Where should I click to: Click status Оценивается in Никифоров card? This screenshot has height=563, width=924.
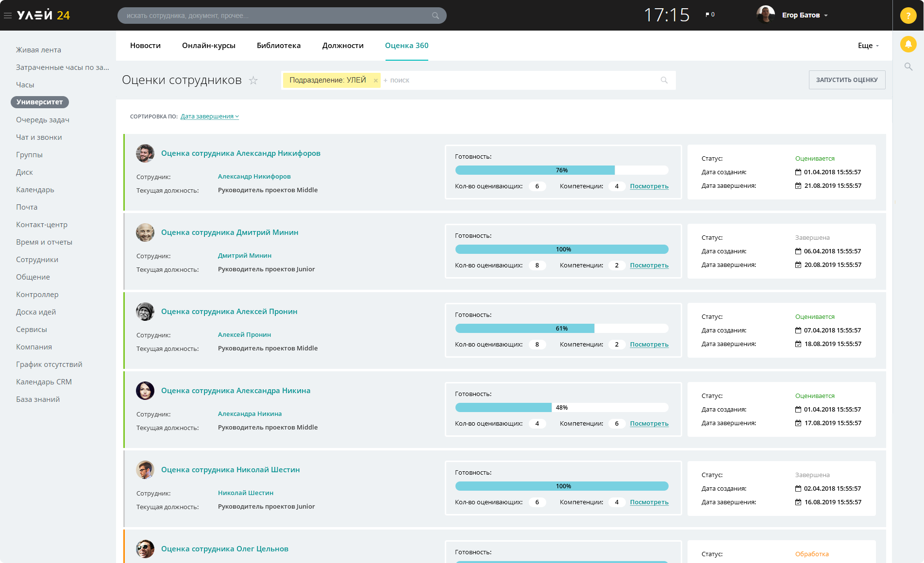tap(815, 159)
